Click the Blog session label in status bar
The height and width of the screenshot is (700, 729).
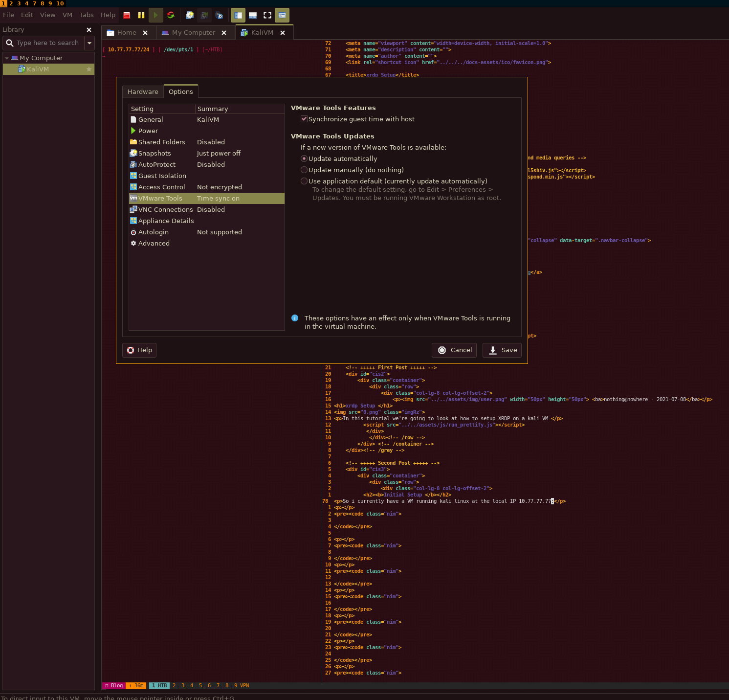pyautogui.click(x=114, y=686)
